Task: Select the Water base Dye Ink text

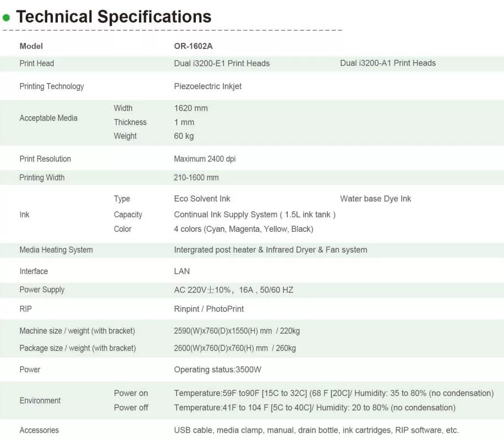Action: (x=375, y=199)
